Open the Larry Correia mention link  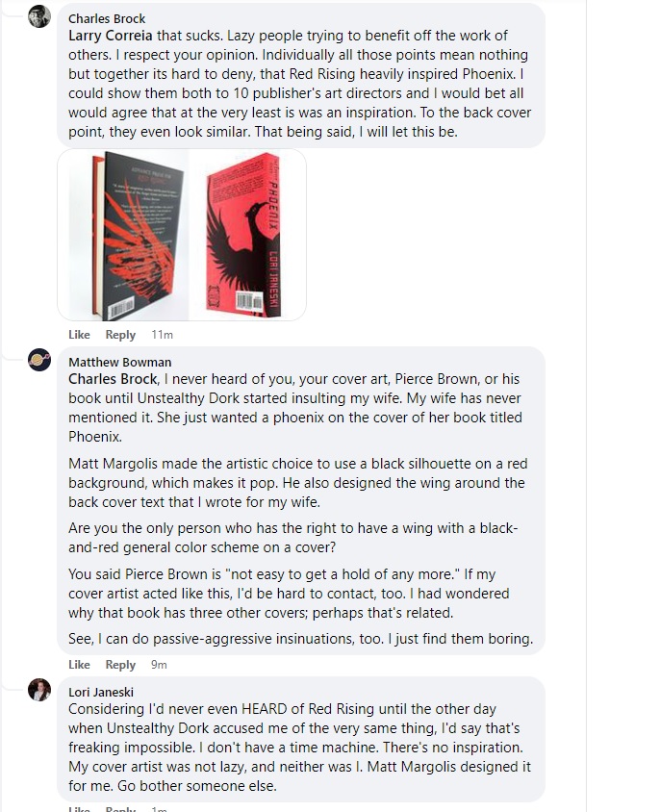(x=111, y=36)
